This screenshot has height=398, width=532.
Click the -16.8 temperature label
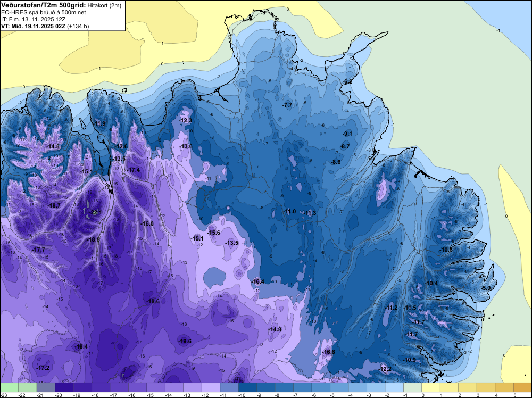(x=328, y=352)
